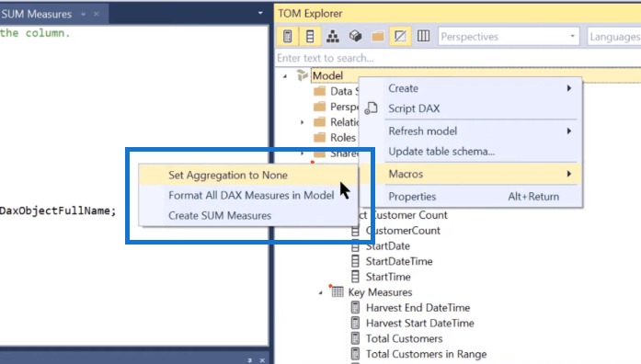Open Properties from the context menu
This screenshot has height=364, width=641.
(x=471, y=197)
